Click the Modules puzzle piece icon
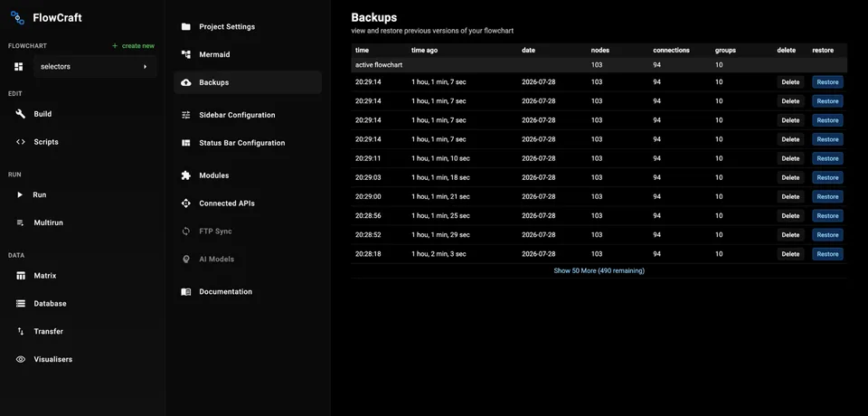Image resolution: width=868 pixels, height=416 pixels. click(x=186, y=175)
